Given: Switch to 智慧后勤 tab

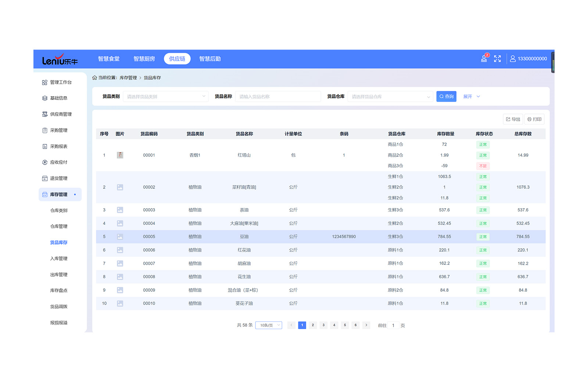Looking at the screenshot, I should coord(210,59).
